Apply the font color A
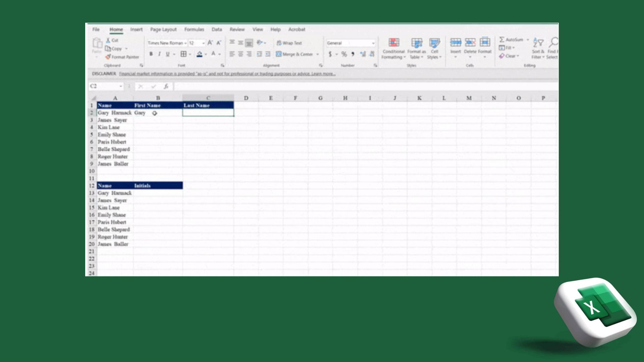Screen dimensions: 644x362 click(x=213, y=54)
